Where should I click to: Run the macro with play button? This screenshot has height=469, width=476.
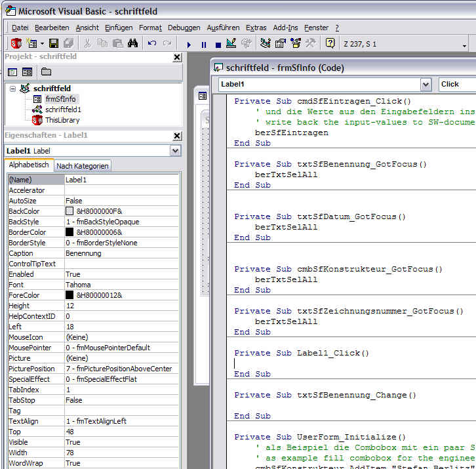tap(189, 45)
